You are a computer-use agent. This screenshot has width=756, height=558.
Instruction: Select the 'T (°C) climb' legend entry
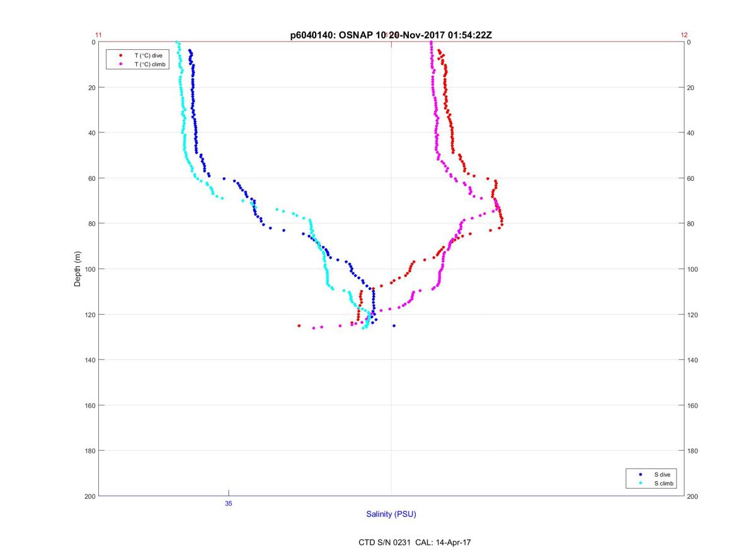click(149, 64)
